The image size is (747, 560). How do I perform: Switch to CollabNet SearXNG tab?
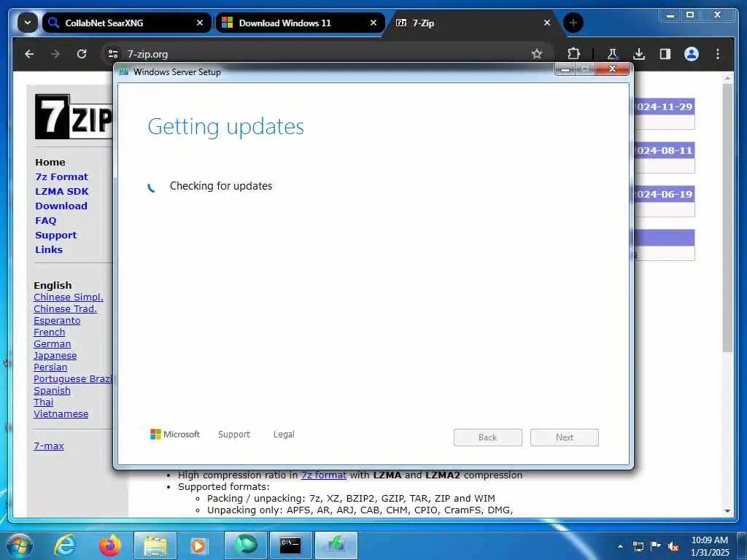pos(127,23)
